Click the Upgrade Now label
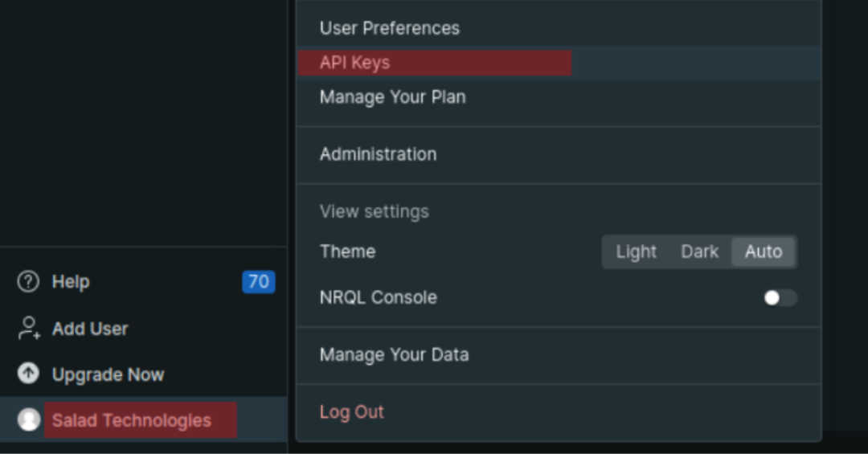Screen dimensions: 868x454 pyautogui.click(x=108, y=374)
